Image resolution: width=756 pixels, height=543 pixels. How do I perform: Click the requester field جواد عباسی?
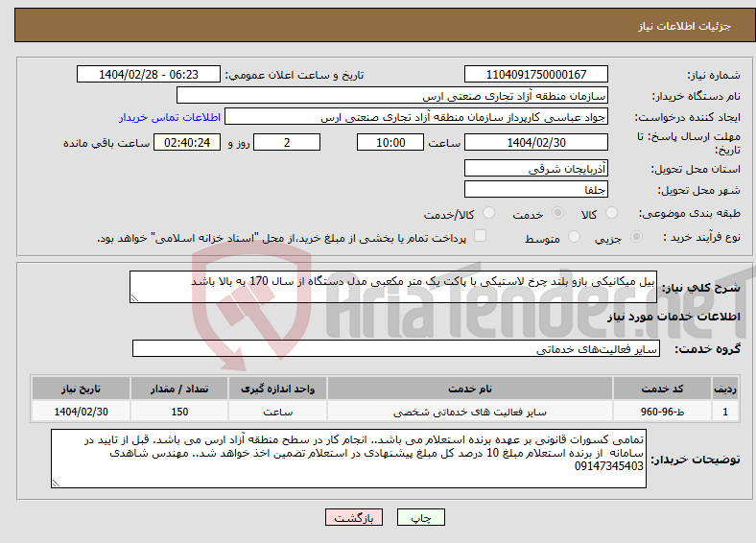(x=416, y=117)
